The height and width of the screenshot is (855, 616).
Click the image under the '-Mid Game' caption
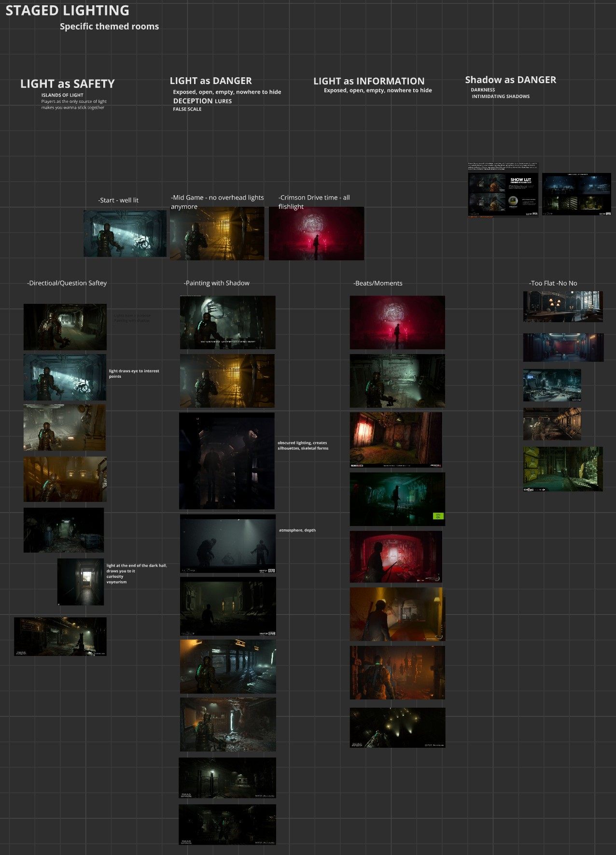pos(217,233)
